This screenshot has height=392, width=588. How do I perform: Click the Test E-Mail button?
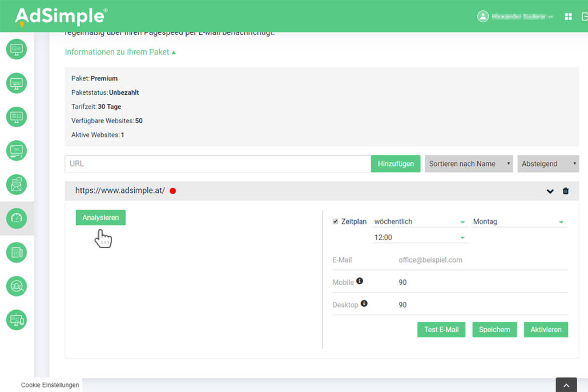[x=441, y=329]
